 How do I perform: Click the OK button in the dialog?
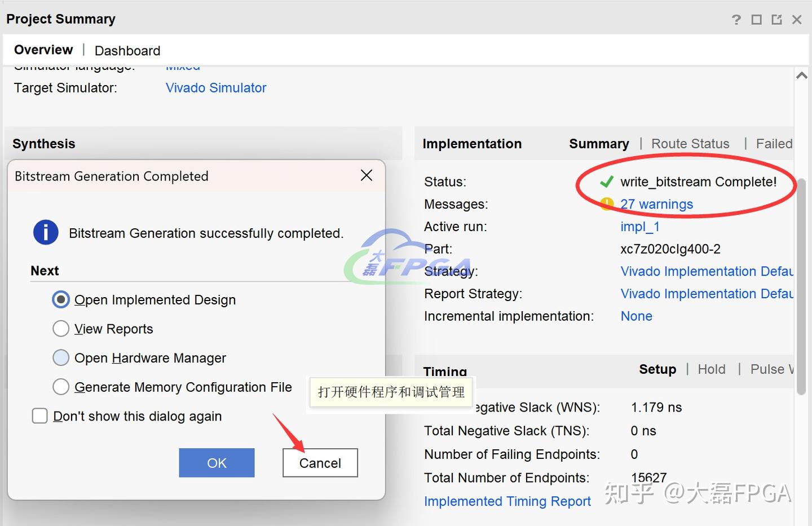pos(217,462)
